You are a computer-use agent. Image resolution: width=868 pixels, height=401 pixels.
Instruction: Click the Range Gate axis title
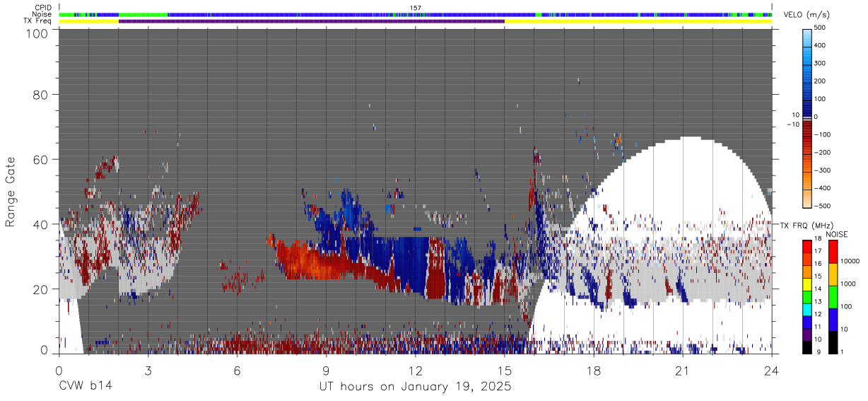[x=11, y=192]
